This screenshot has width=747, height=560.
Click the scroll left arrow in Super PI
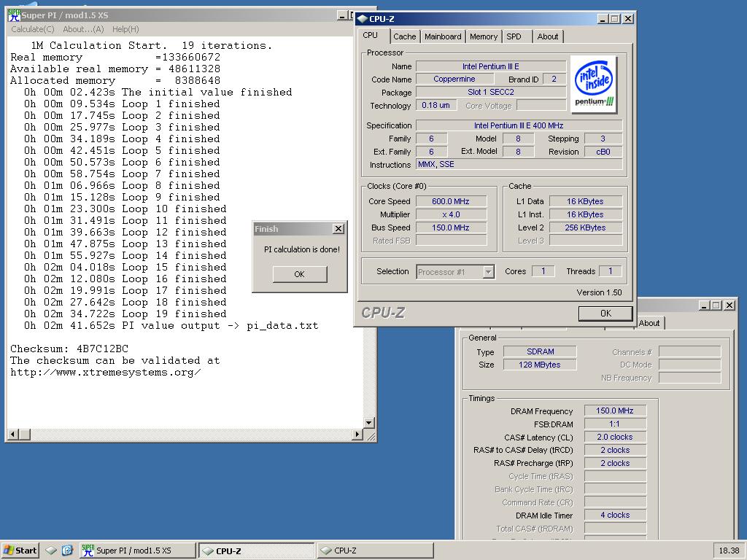pyautogui.click(x=13, y=435)
